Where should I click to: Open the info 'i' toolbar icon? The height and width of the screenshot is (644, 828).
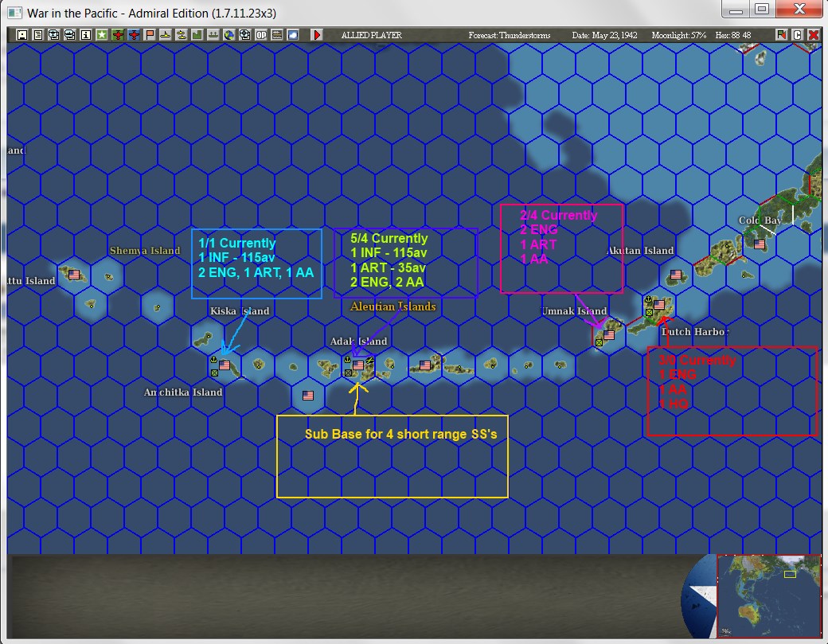[x=85, y=35]
